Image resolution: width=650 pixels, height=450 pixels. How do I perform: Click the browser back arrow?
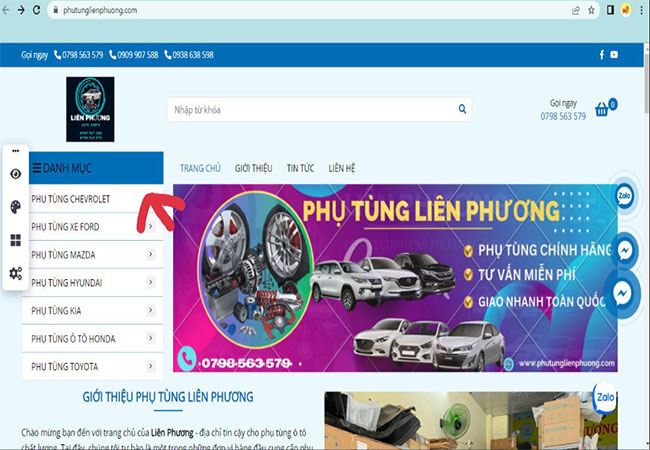click(6, 10)
